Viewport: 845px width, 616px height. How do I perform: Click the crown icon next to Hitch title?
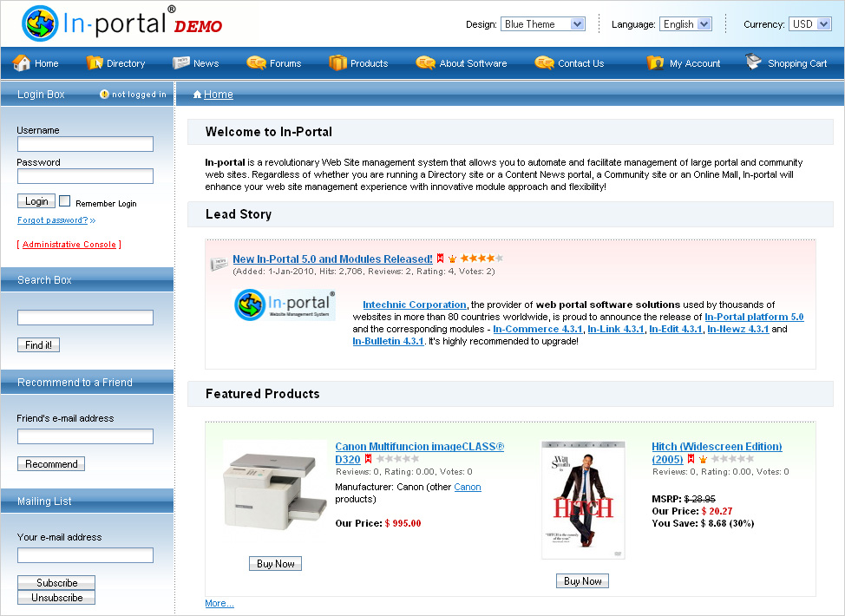pyautogui.click(x=703, y=459)
